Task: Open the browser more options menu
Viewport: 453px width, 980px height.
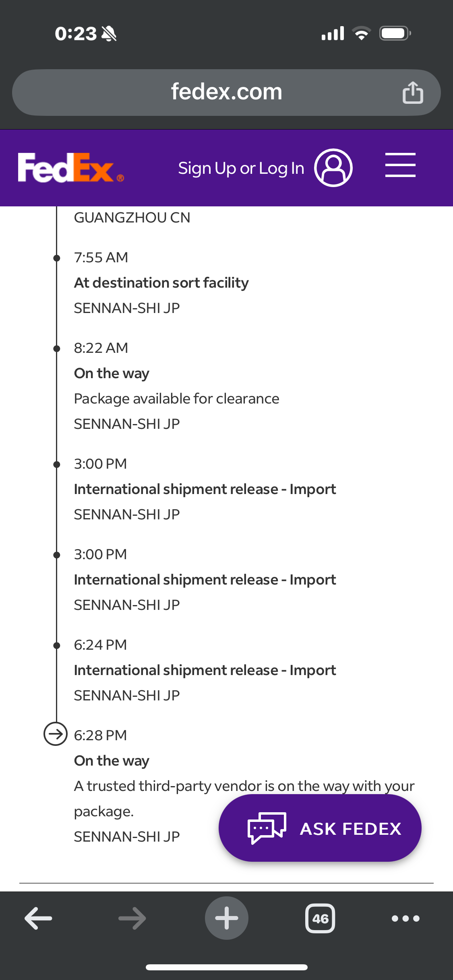Action: pyautogui.click(x=405, y=918)
